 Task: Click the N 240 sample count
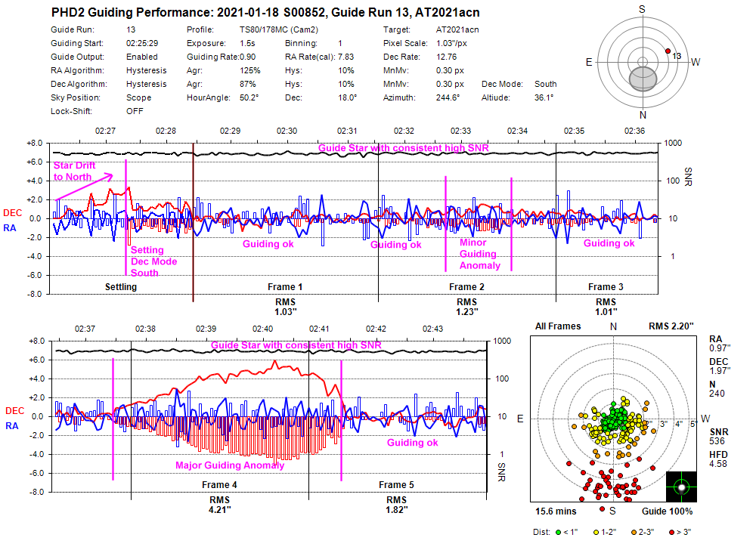(717, 388)
